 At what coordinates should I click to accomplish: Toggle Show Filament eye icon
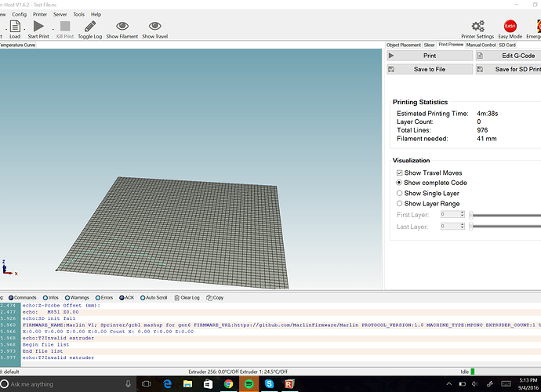pos(122,26)
